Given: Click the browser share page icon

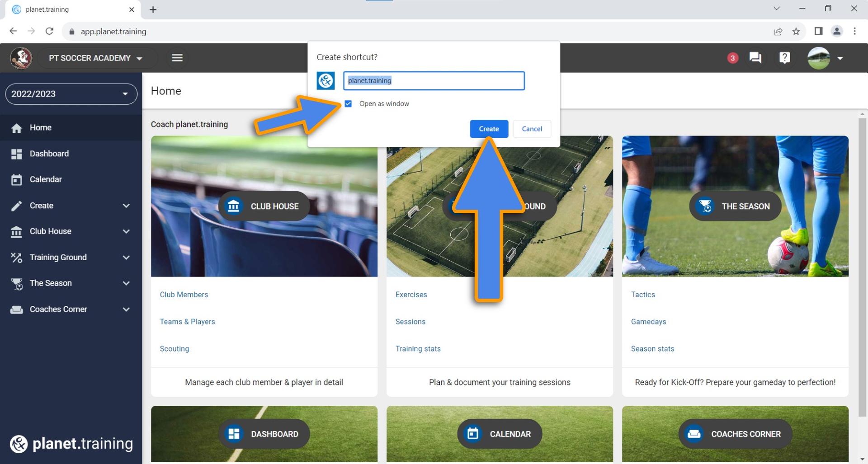Looking at the screenshot, I should pos(778,31).
